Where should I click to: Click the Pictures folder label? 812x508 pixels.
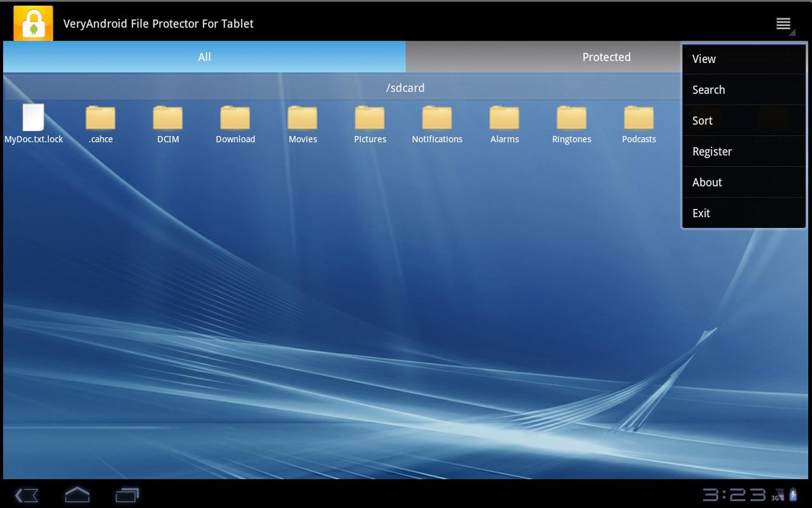point(370,139)
